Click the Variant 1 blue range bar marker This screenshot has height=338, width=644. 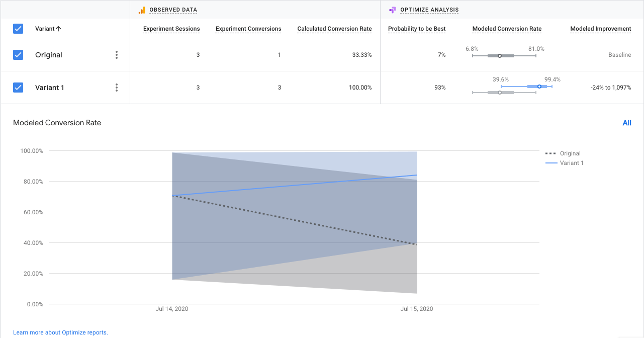point(539,87)
